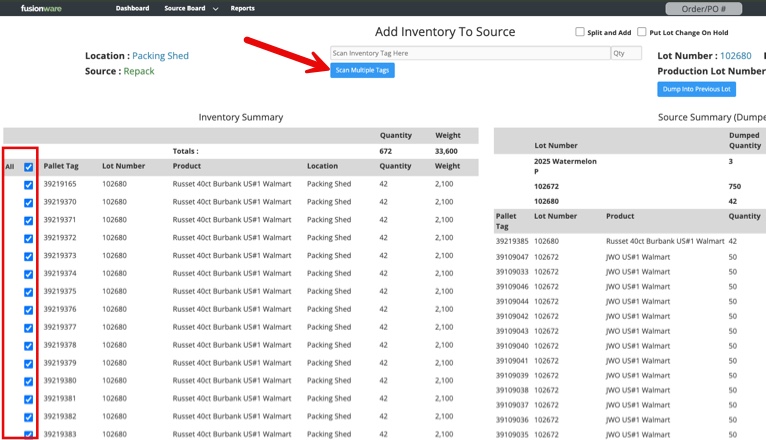The height and width of the screenshot is (440, 766).
Task: Click the Packing Shed location link
Action: pos(160,56)
